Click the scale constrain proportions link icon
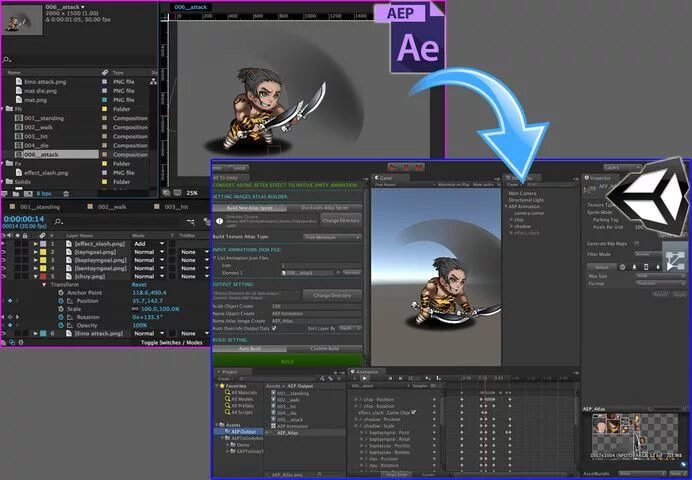692x480 pixels. [135, 309]
